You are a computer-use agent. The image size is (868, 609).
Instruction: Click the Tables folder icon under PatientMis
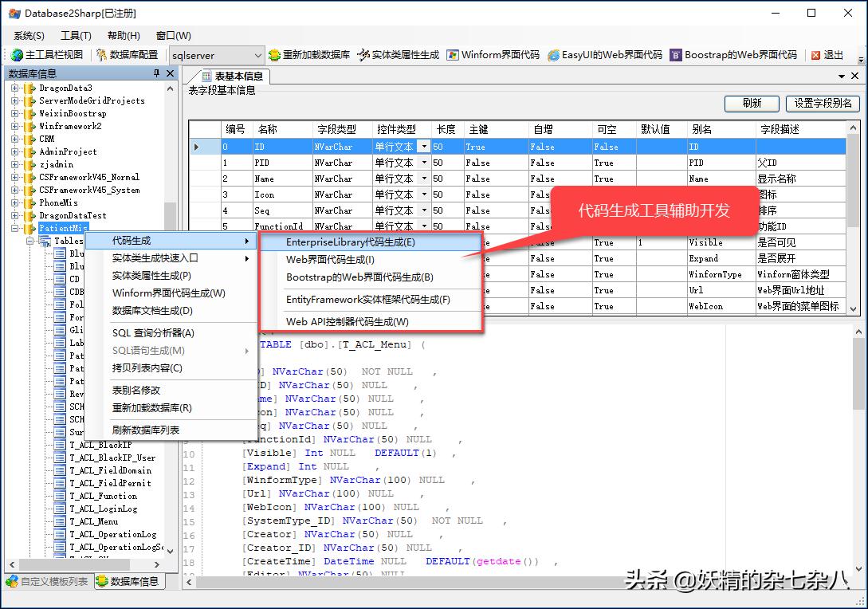(x=45, y=241)
